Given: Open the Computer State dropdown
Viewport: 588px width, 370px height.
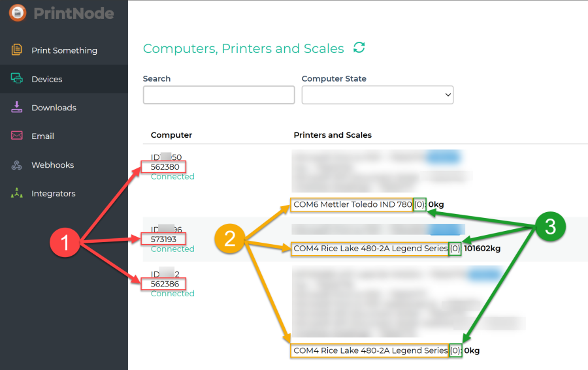Looking at the screenshot, I should [377, 95].
